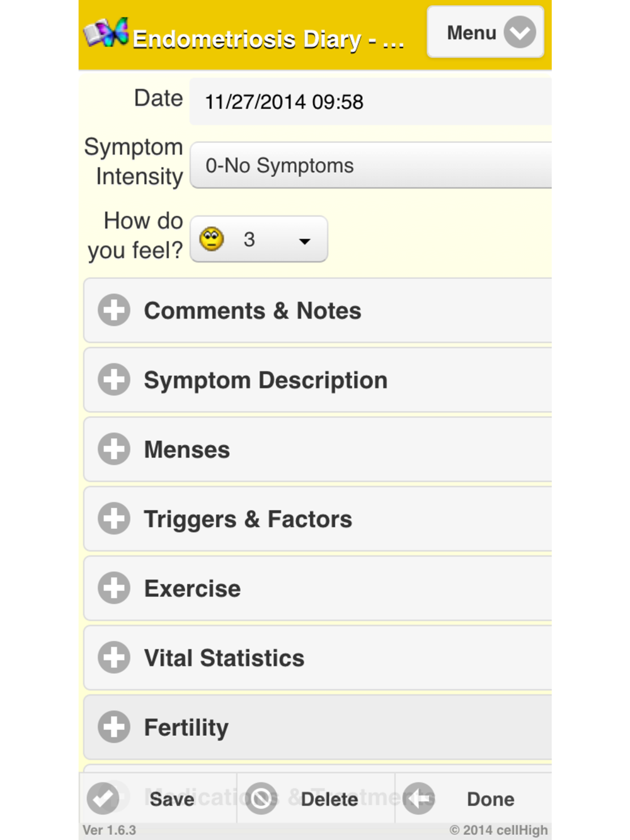Click the plus icon beside Menses
The height and width of the screenshot is (840, 630).
point(114,450)
